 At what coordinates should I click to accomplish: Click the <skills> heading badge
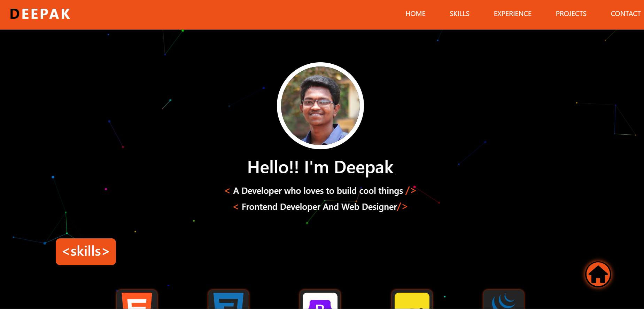(86, 252)
